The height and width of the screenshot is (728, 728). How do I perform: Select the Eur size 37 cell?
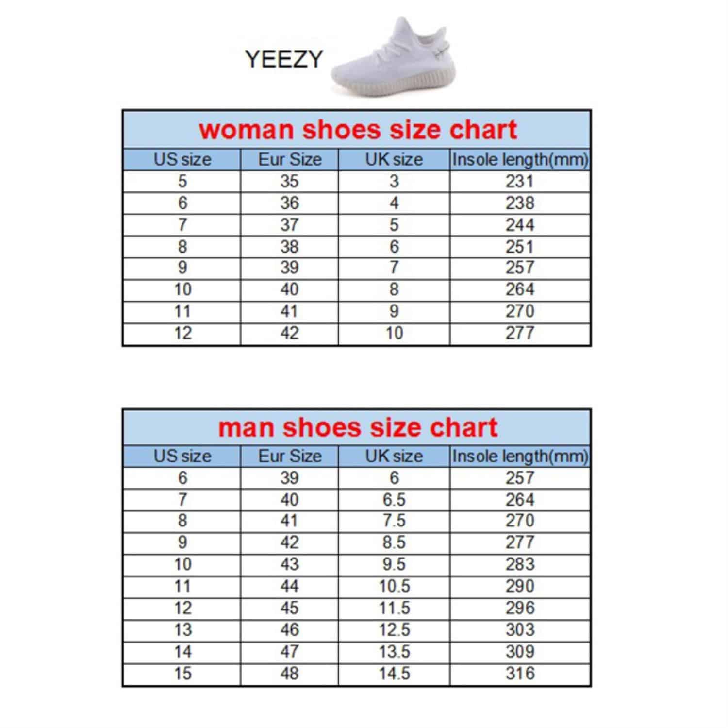coord(289,225)
